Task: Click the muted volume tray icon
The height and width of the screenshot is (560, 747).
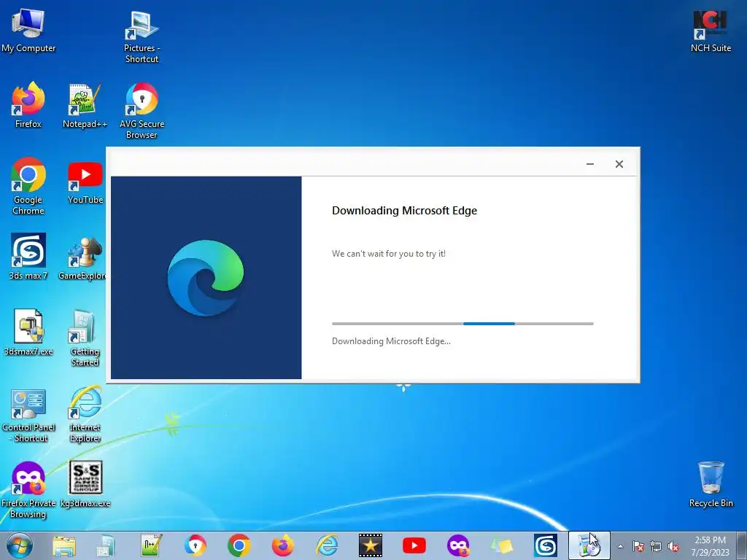Action: [x=673, y=546]
